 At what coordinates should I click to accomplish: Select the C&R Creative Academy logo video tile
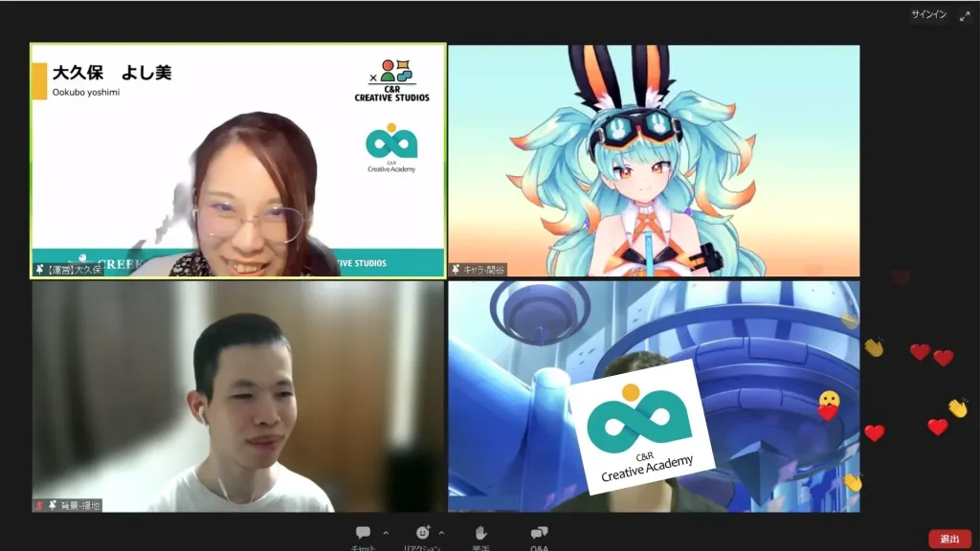(x=654, y=396)
